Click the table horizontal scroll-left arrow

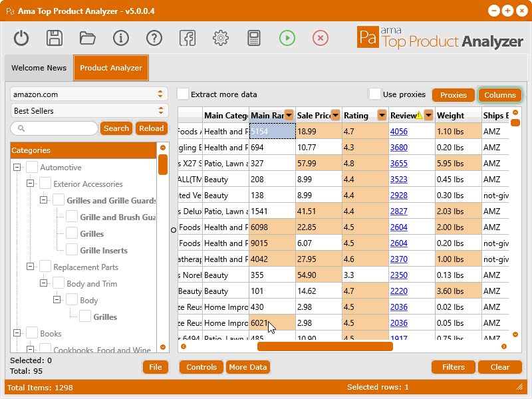pos(184,346)
